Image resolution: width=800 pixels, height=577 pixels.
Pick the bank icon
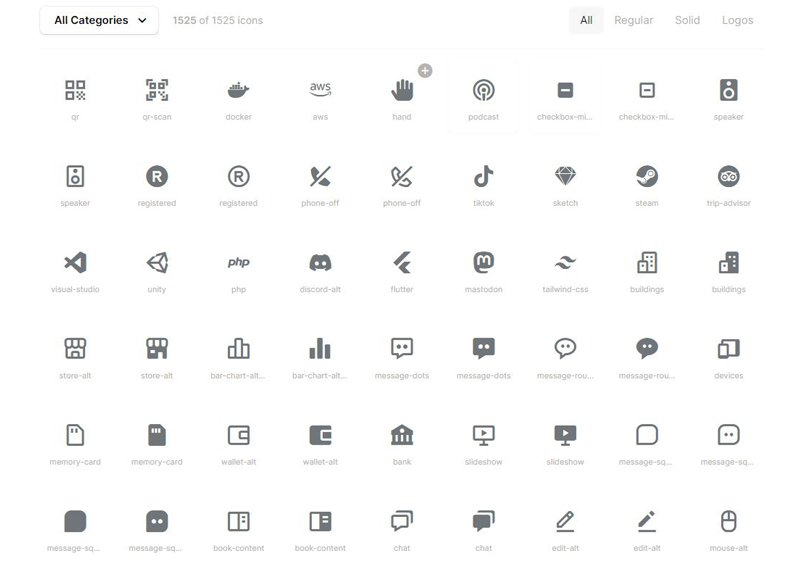click(x=402, y=435)
